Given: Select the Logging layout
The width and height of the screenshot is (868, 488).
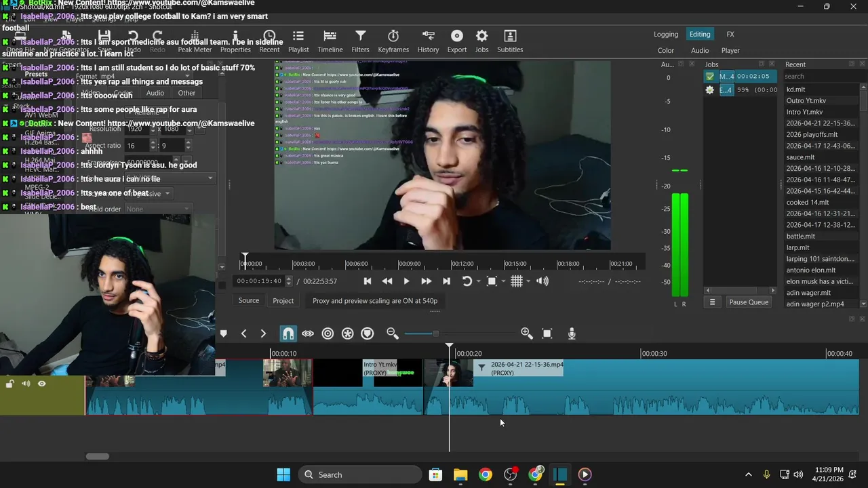Looking at the screenshot, I should (x=666, y=35).
